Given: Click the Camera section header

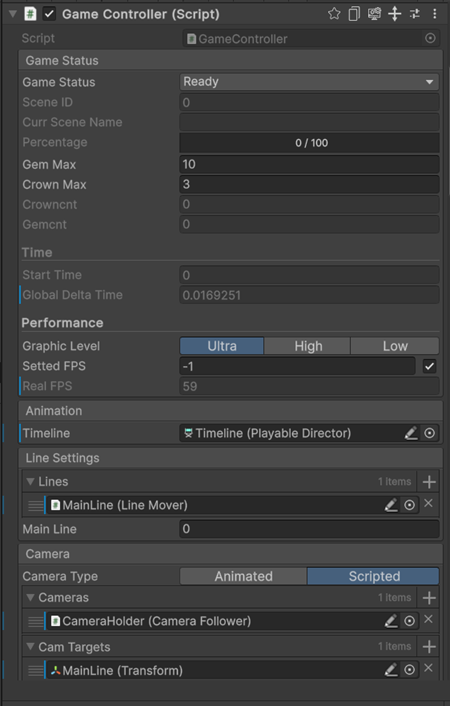Looking at the screenshot, I should pyautogui.click(x=231, y=554).
